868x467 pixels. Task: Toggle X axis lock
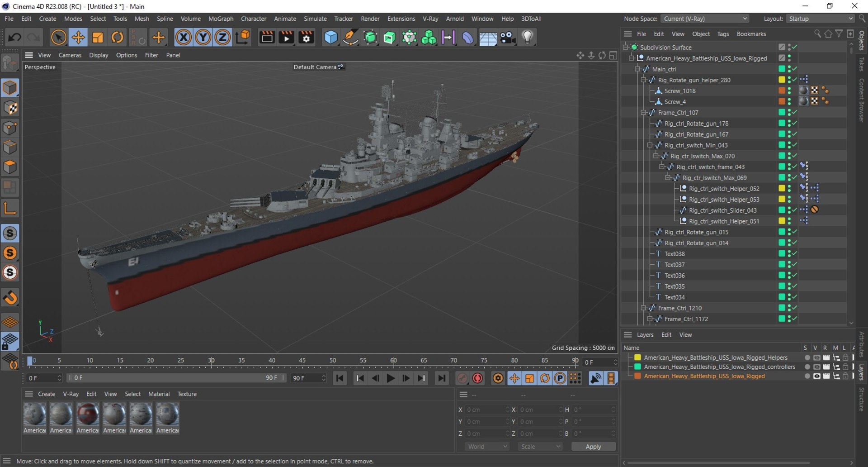click(184, 37)
